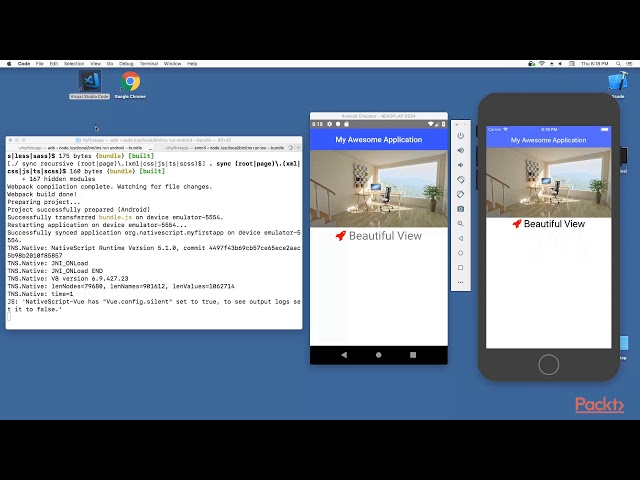Raise volume using emulator volume up icon
The image size is (640, 480).
point(460,150)
